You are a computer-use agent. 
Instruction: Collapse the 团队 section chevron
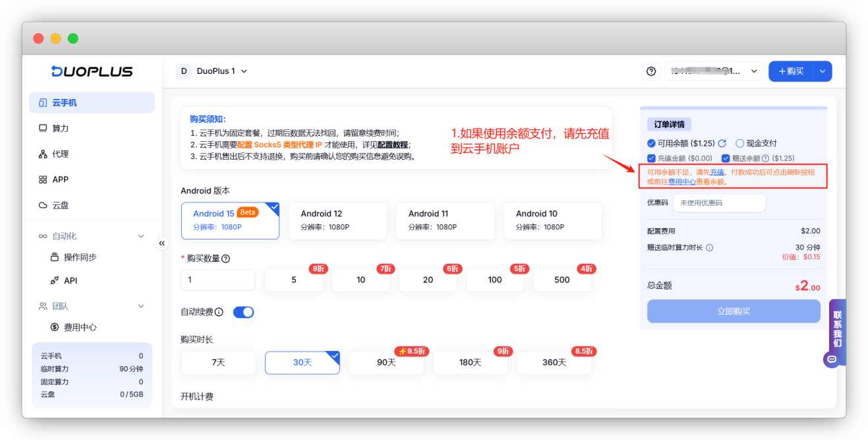coord(140,307)
